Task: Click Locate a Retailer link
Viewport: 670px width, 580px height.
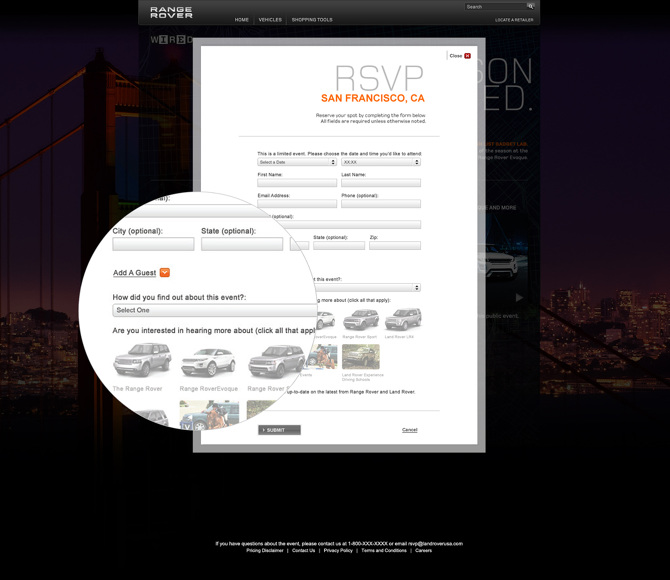Action: pos(514,19)
